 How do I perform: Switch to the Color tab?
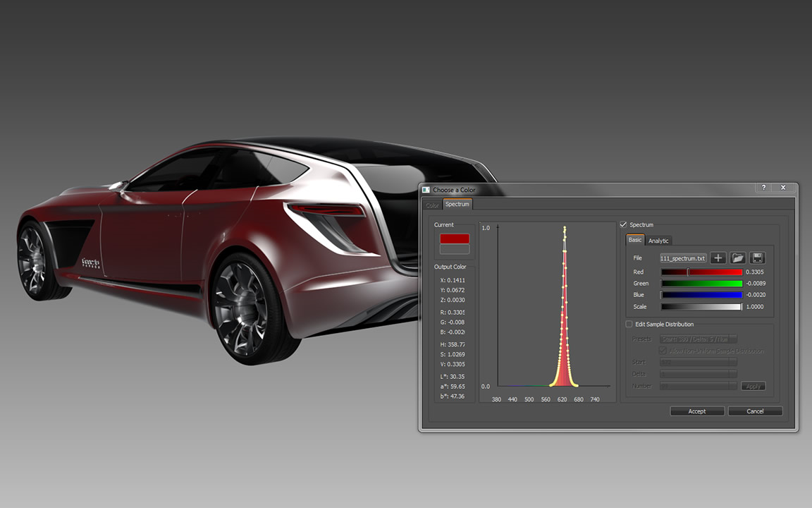click(432, 205)
